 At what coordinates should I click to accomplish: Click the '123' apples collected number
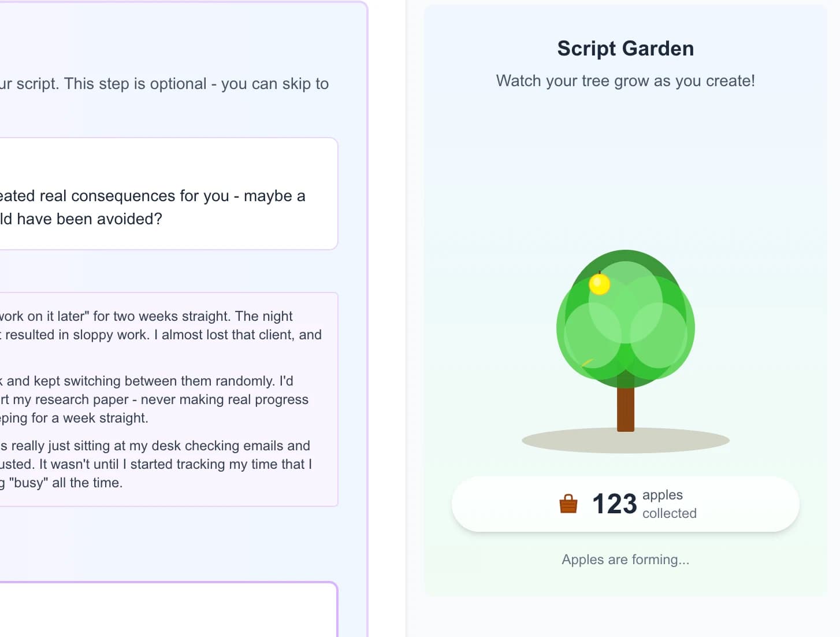pos(614,503)
